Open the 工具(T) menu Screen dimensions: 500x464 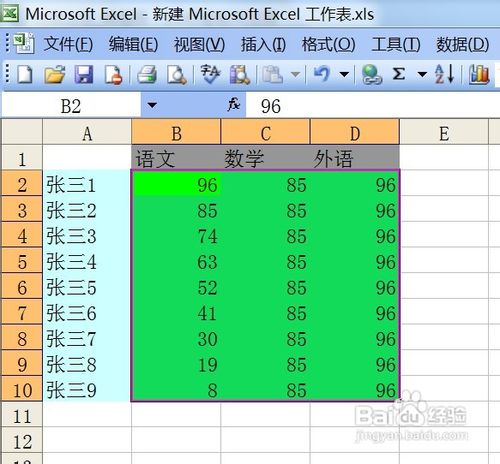pyautogui.click(x=396, y=44)
